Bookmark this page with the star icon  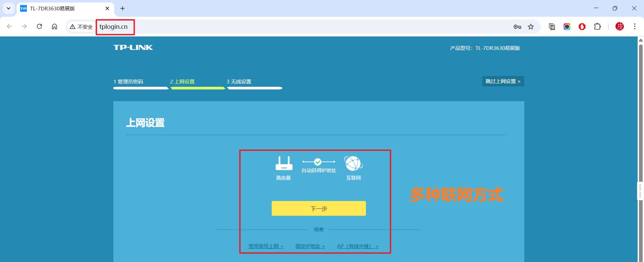tap(531, 27)
